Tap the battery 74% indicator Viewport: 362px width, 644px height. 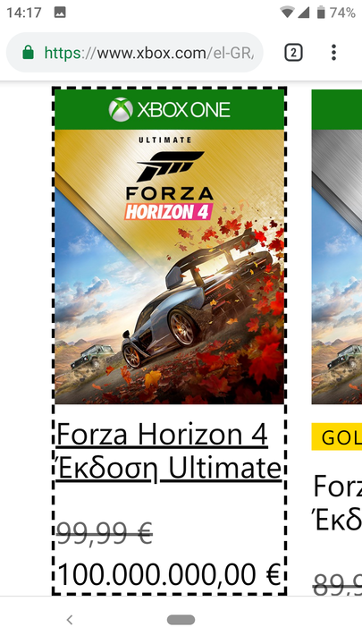(x=336, y=13)
